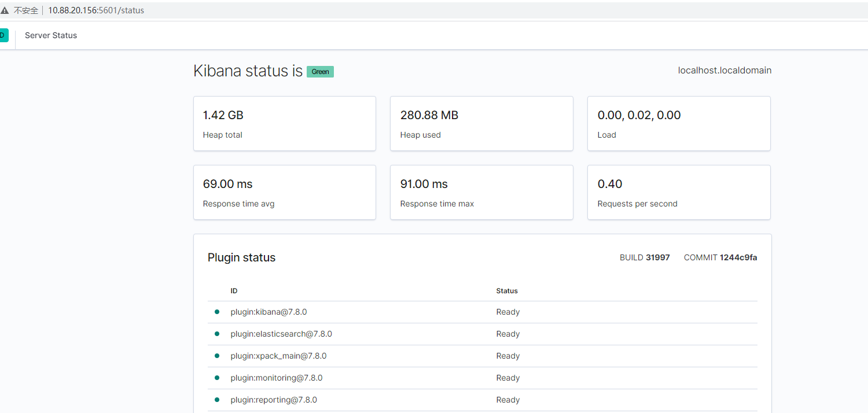The height and width of the screenshot is (413, 868).
Task: Click the address bar URL 10.88.20.156:5601/status
Action: pyautogui.click(x=96, y=10)
